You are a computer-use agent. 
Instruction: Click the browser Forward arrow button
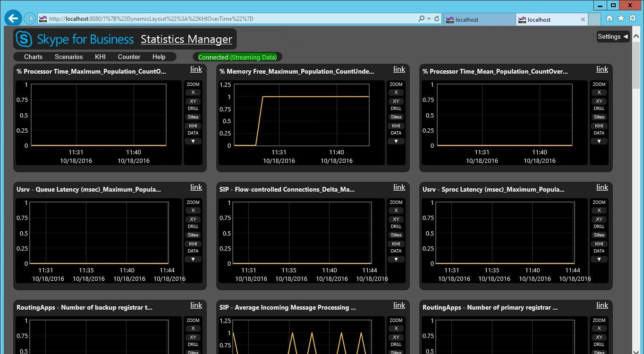tap(29, 18)
